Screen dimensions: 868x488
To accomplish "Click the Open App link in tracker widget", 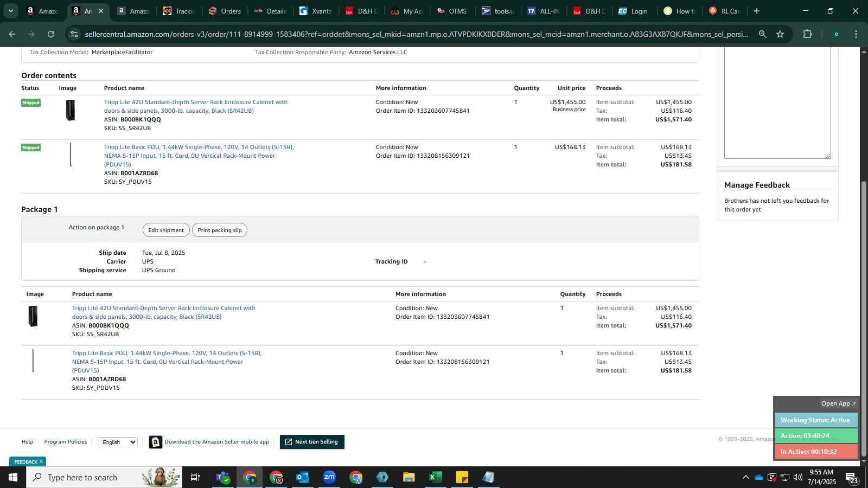I will click(838, 403).
